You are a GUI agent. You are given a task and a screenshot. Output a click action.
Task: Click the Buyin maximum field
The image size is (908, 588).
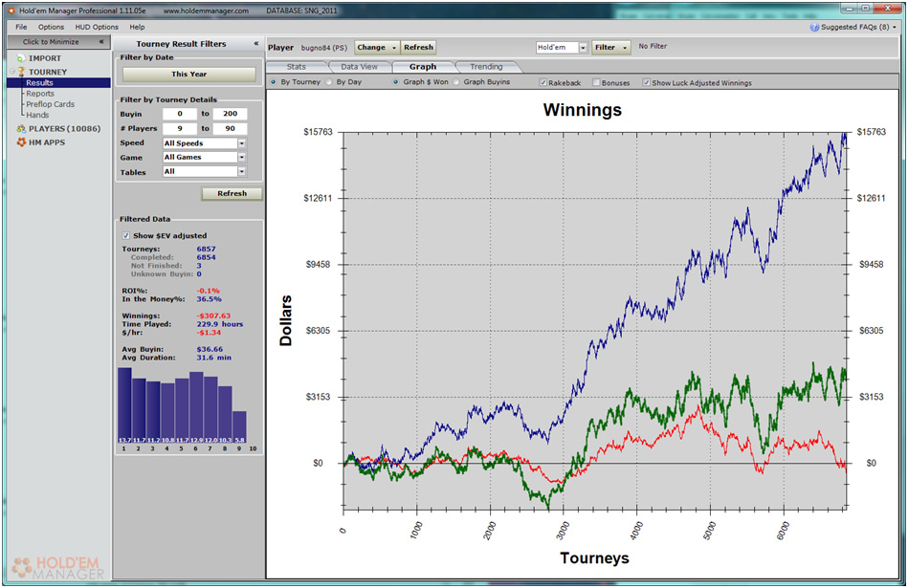[x=230, y=114]
